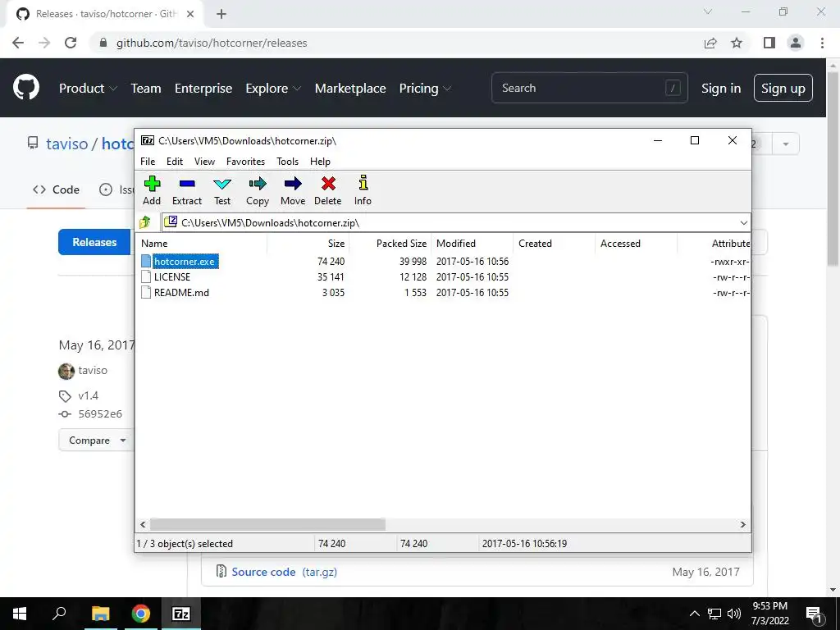This screenshot has height=630, width=840.
Task: Open the Enterprise link
Action: [x=203, y=89]
